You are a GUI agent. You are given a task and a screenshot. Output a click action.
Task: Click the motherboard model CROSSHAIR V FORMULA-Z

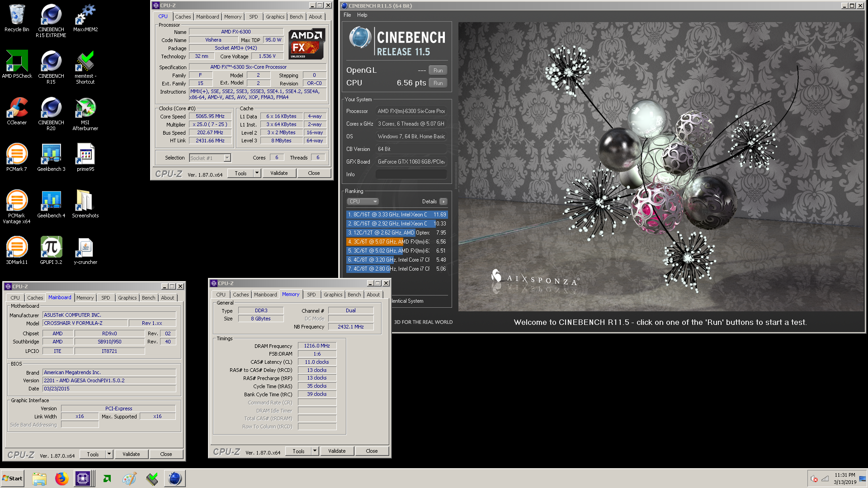(85, 324)
